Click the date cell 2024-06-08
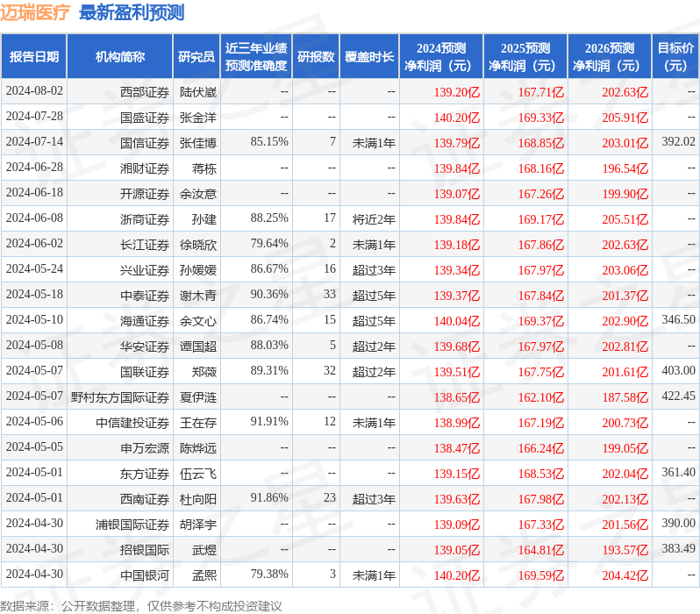Viewport: 700px width, 614px height. pyautogui.click(x=34, y=218)
